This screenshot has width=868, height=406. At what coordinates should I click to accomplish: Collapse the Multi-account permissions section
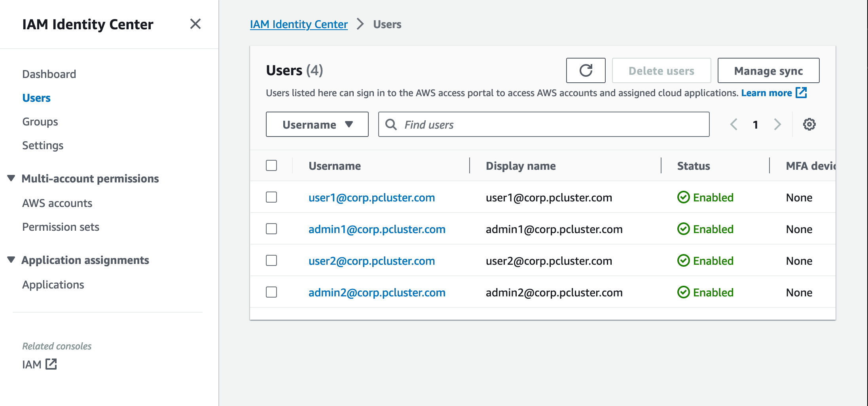(11, 178)
